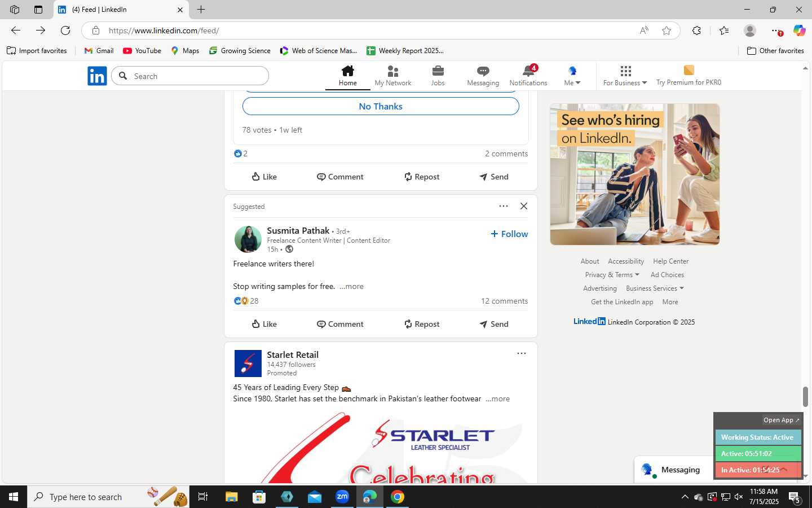Image resolution: width=812 pixels, height=508 pixels.
Task: Open Susmita Pathak's profile picture
Action: pyautogui.click(x=248, y=239)
